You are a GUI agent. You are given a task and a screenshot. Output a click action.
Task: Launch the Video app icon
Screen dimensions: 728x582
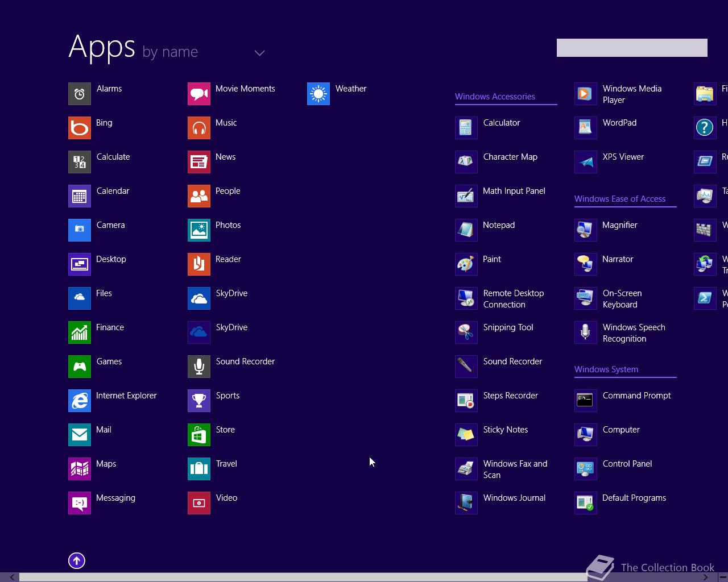point(199,503)
